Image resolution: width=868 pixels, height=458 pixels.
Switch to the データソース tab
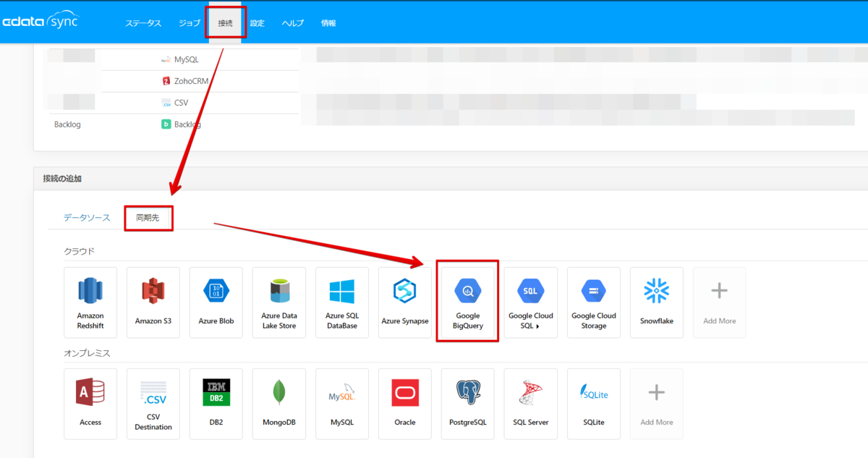point(87,218)
